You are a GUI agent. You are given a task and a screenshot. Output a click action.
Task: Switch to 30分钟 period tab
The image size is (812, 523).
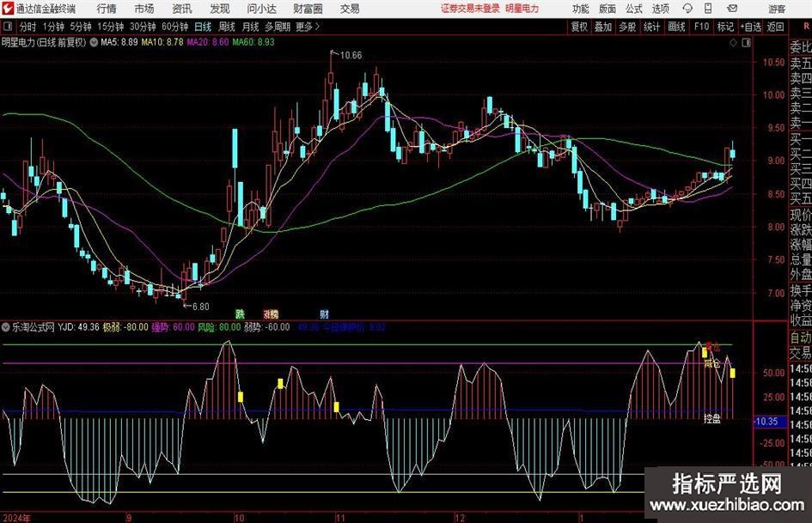(143, 27)
